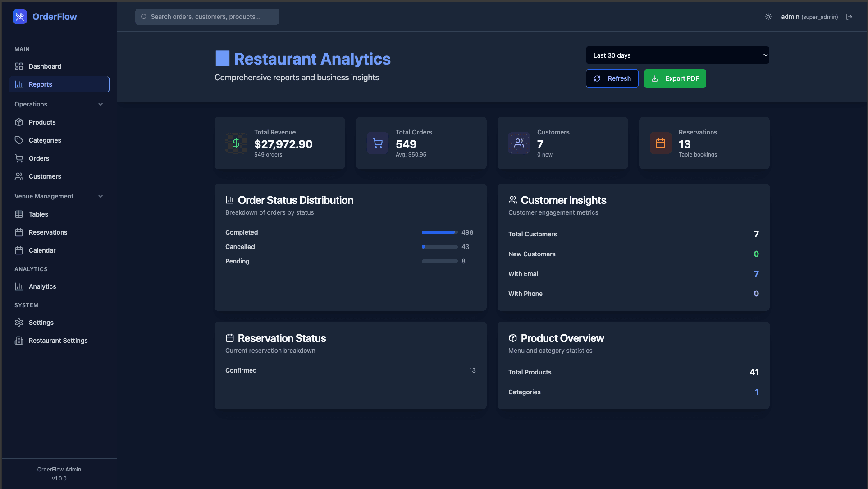This screenshot has width=868, height=489.
Task: Switch to the Analytics page
Action: click(x=41, y=286)
